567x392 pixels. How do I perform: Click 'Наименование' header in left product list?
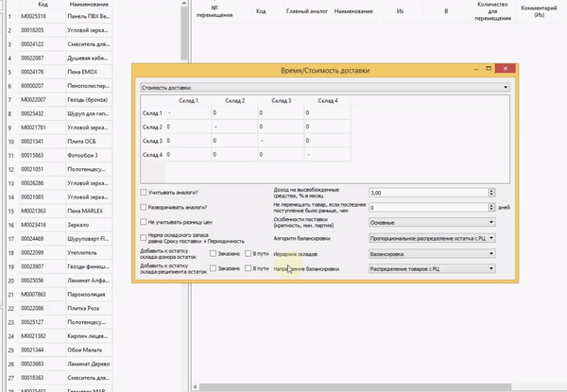(89, 5)
